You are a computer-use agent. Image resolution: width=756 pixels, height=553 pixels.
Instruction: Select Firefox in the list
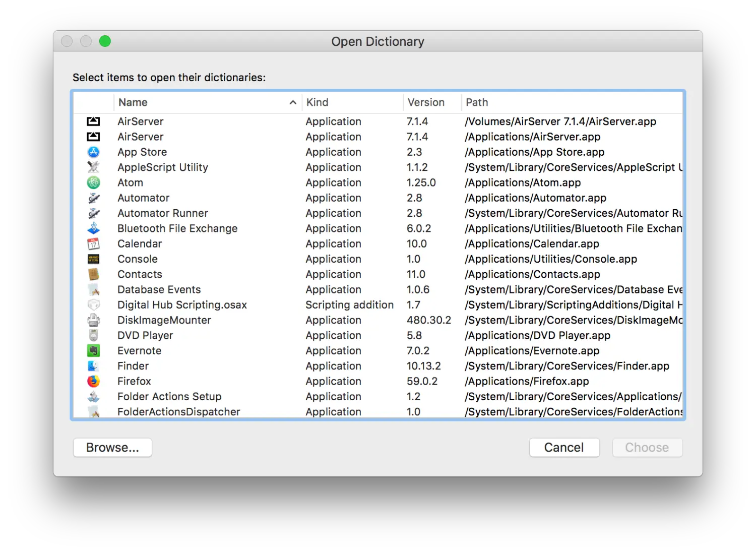(134, 381)
